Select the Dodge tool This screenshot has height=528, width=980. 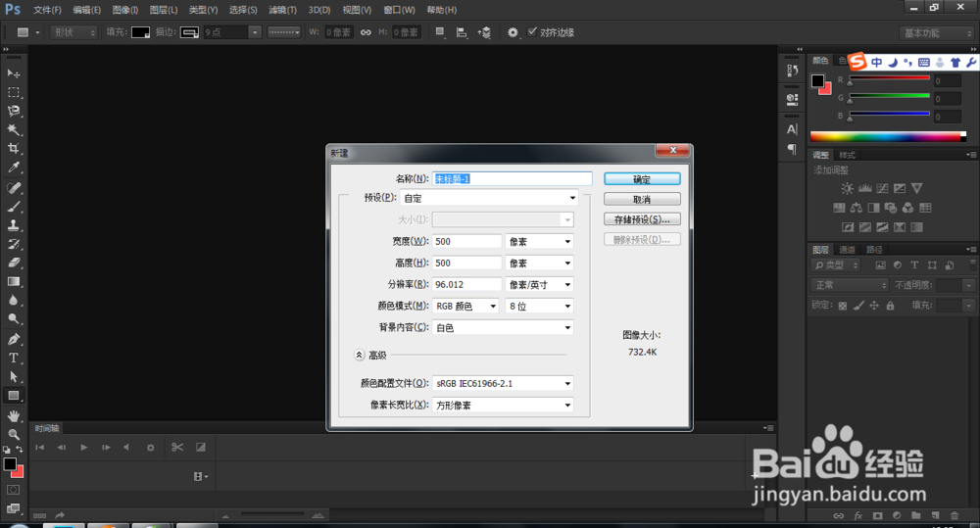13,319
